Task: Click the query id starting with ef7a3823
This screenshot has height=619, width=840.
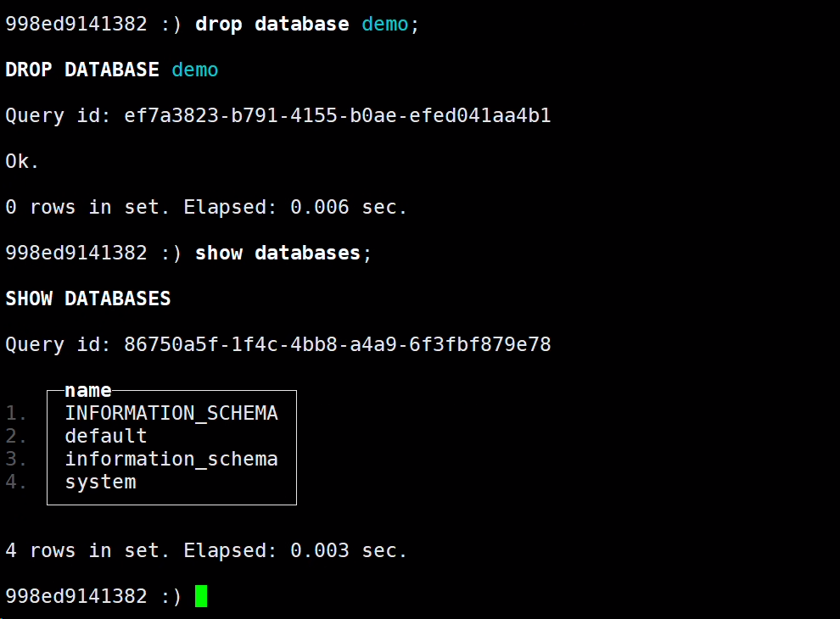Action: (x=338, y=115)
